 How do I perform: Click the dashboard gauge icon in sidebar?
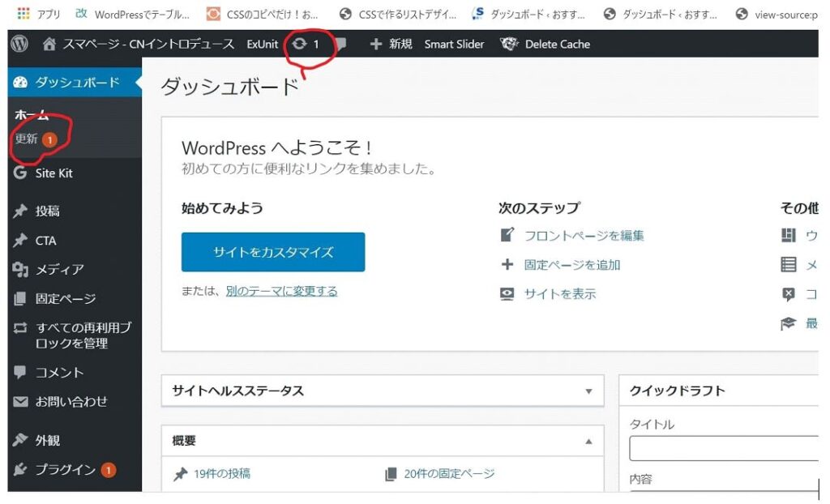click(20, 82)
